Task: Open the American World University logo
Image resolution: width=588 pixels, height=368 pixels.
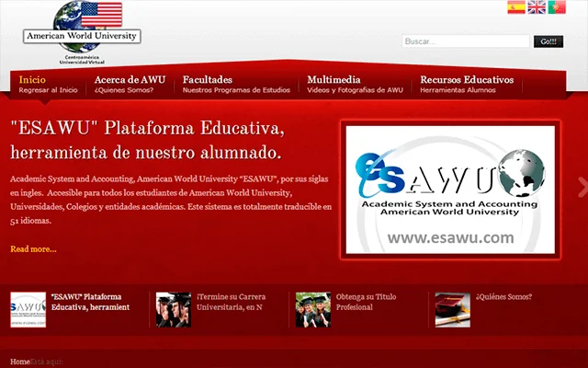Action: [82, 32]
